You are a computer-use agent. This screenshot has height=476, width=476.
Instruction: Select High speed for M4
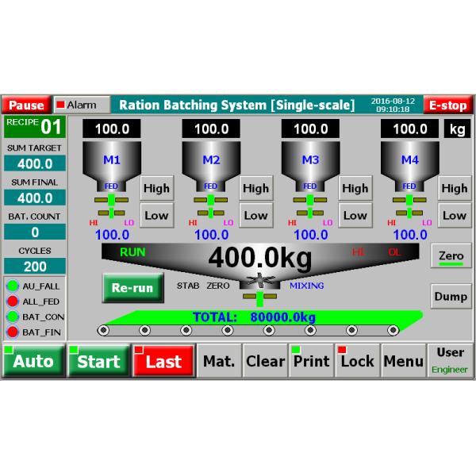[455, 188]
